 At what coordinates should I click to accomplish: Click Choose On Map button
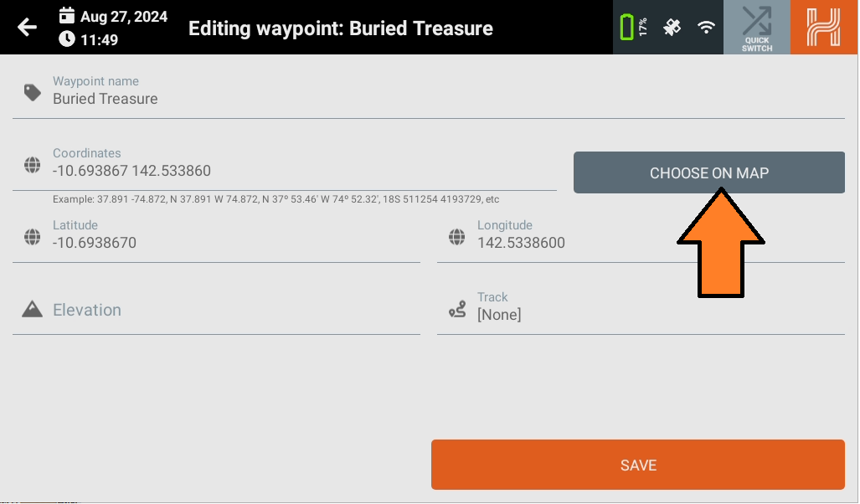709,172
